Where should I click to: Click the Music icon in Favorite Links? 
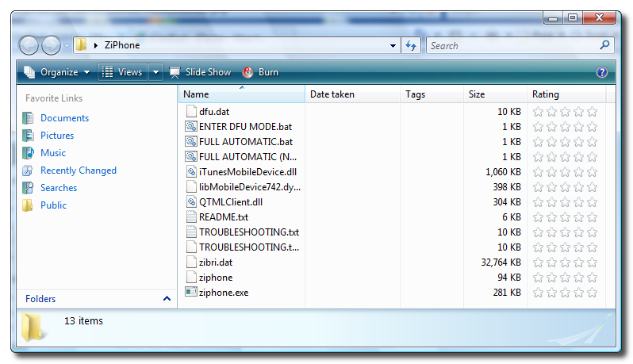[x=28, y=153]
